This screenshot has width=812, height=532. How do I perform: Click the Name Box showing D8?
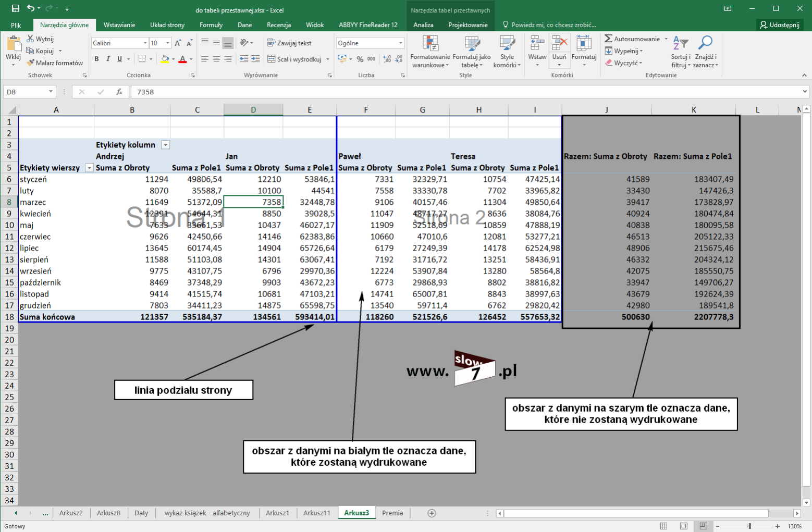29,92
